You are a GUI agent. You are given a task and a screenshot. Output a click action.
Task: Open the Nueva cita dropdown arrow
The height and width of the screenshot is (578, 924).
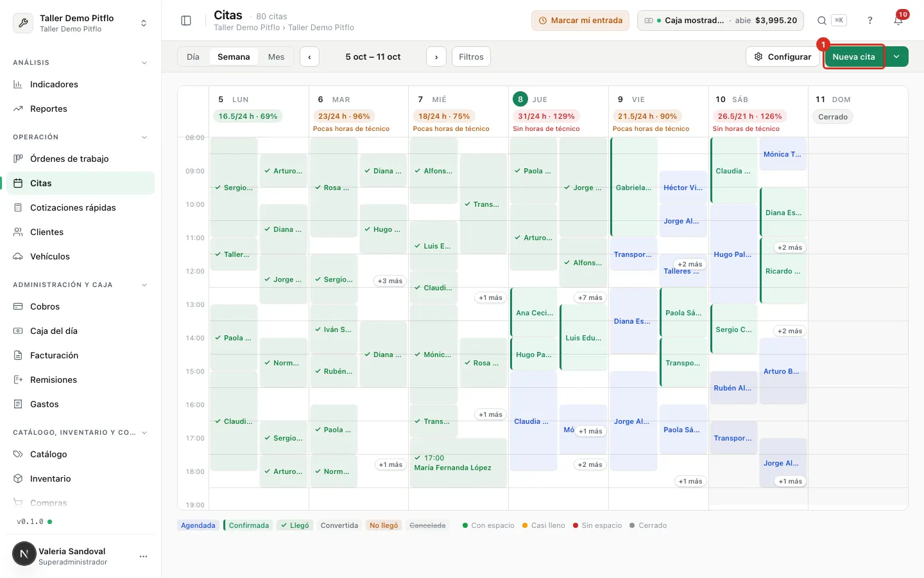pyautogui.click(x=896, y=57)
